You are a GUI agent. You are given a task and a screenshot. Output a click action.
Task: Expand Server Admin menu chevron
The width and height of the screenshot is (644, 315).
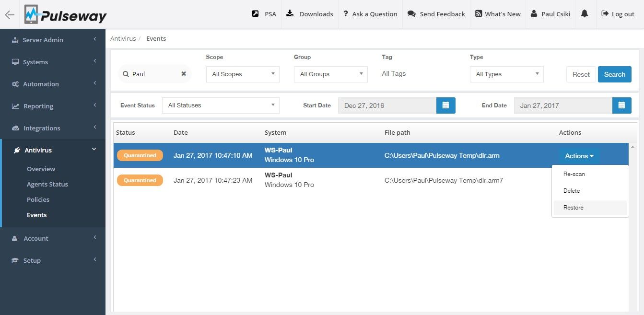pyautogui.click(x=95, y=39)
